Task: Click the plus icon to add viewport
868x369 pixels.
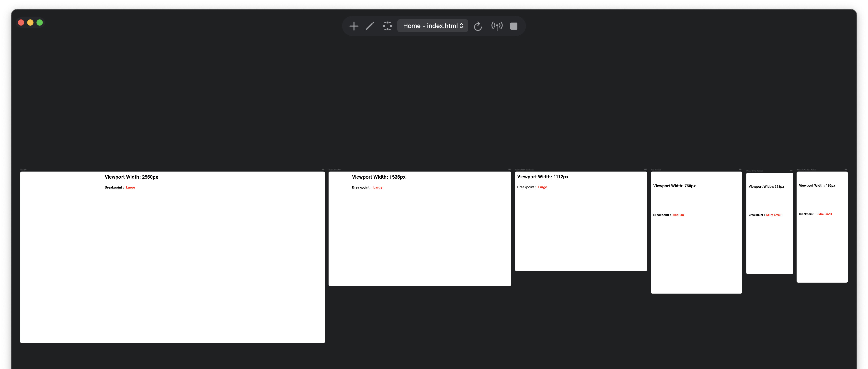Action: click(354, 26)
